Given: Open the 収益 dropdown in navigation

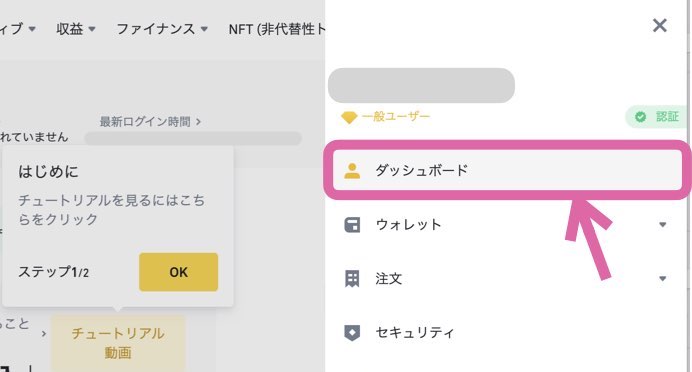Looking at the screenshot, I should (76, 29).
